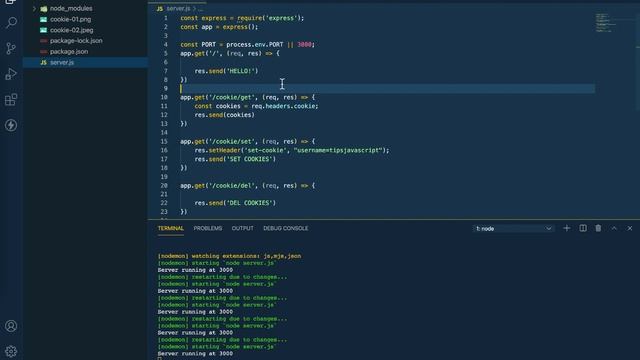Click 'req.headers.cookie' on line 11

point(284,106)
